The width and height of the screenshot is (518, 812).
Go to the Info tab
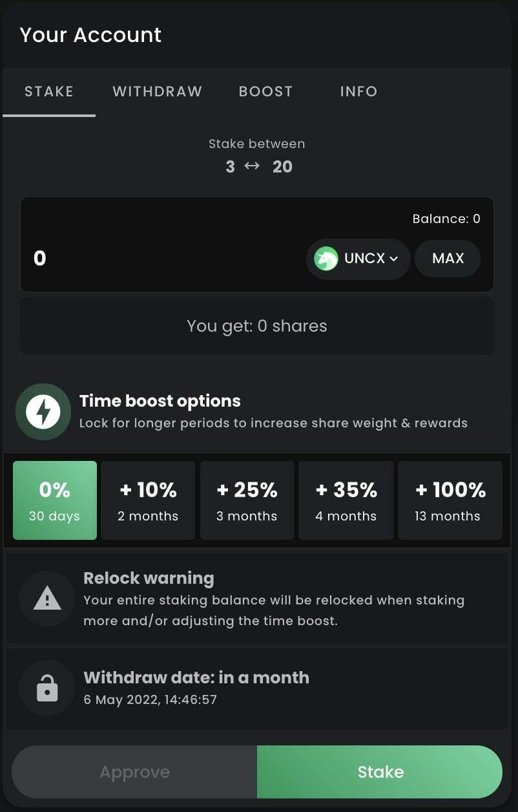[358, 91]
